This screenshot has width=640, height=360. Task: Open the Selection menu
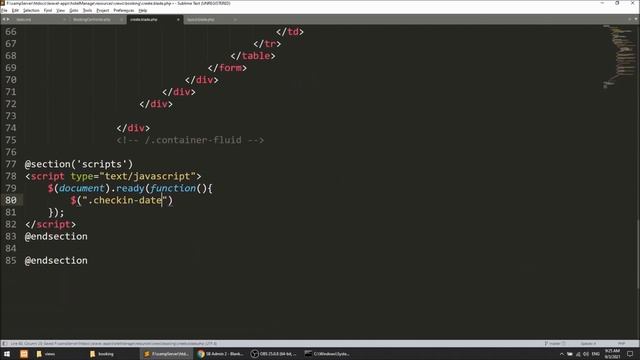(x=31, y=10)
